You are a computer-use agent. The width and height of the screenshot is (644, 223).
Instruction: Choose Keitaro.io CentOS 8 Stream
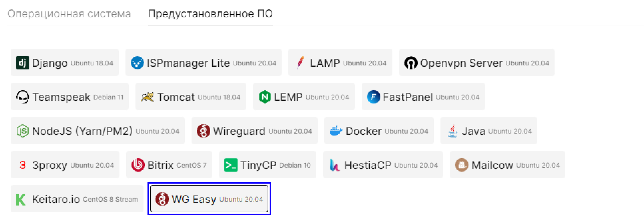click(77, 199)
